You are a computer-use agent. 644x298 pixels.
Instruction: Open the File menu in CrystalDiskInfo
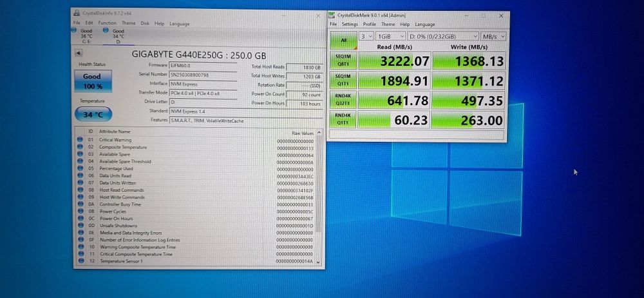click(77, 23)
